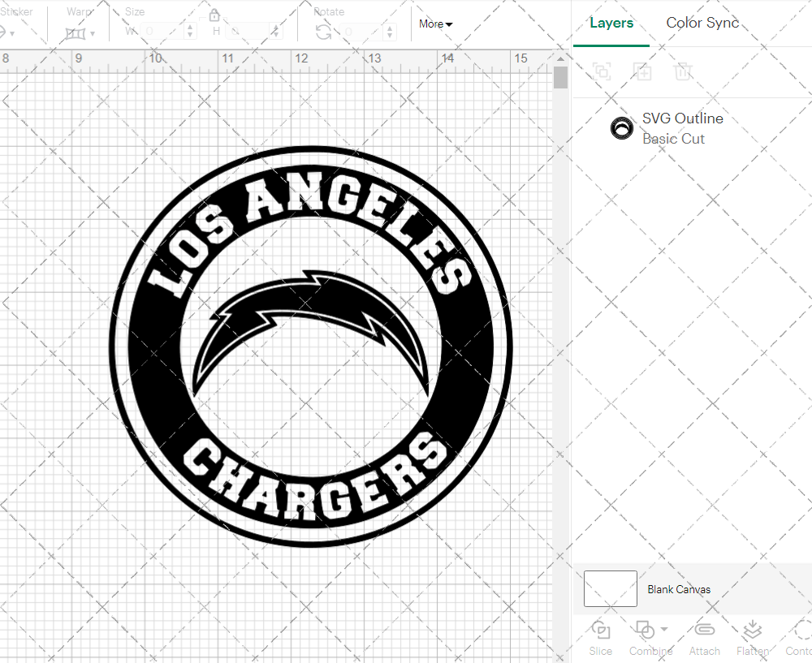Click the Blank Canvas color swatch
The width and height of the screenshot is (812, 663).
tap(610, 588)
